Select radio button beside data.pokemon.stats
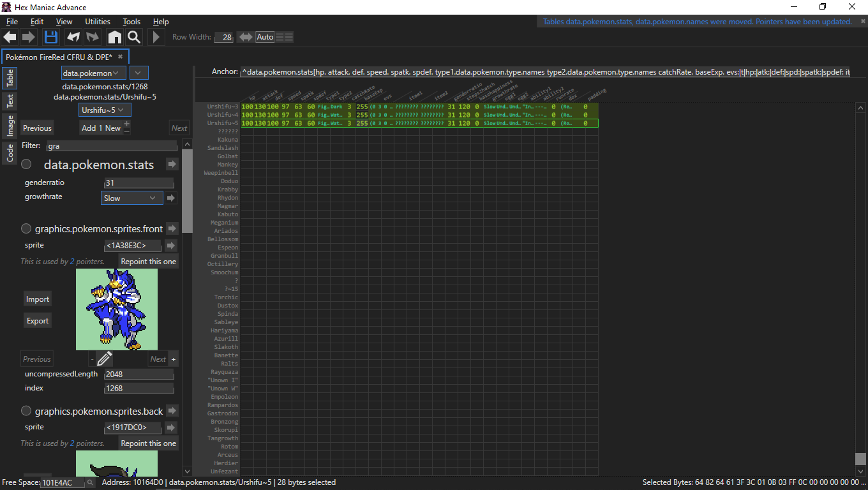The height and width of the screenshot is (490, 868). pos(27,165)
